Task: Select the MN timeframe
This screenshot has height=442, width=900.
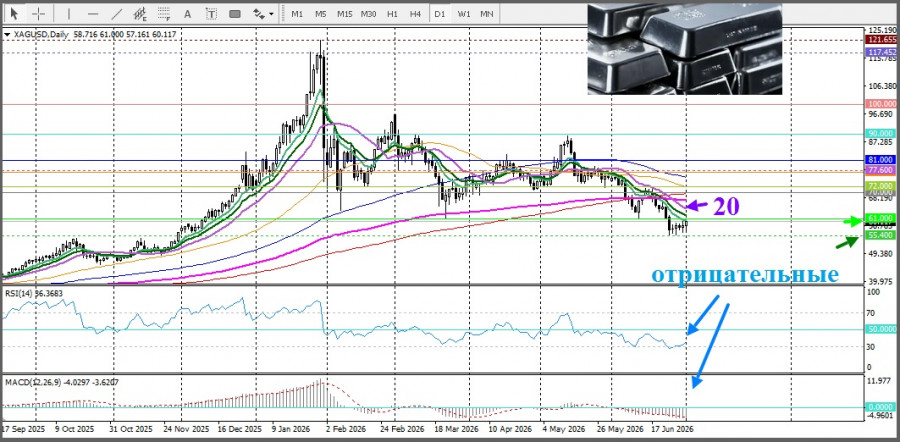Action: (x=487, y=13)
